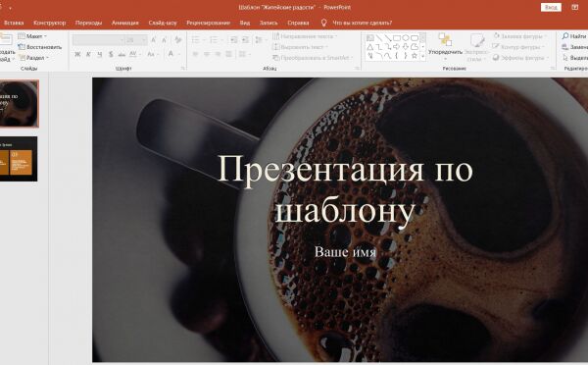Viewport: 588px width, 365px height.
Task: Switch to the Анимация tab
Action: (124, 23)
